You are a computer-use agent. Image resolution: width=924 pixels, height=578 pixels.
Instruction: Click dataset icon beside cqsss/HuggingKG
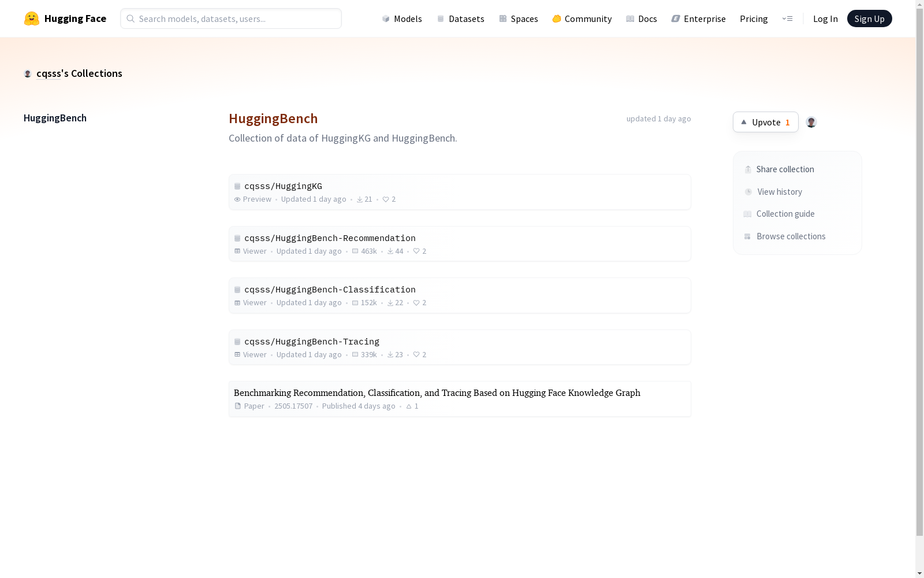(x=237, y=186)
